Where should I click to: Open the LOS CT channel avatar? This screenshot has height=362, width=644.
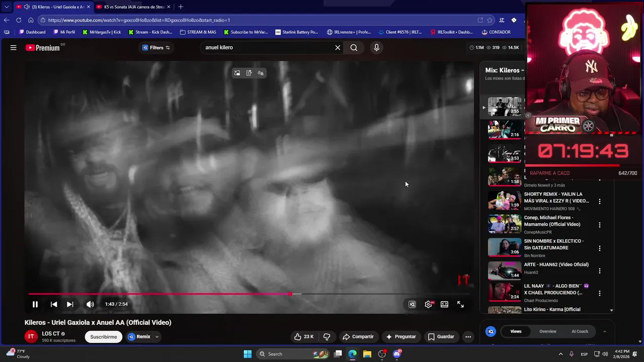pyautogui.click(x=31, y=337)
